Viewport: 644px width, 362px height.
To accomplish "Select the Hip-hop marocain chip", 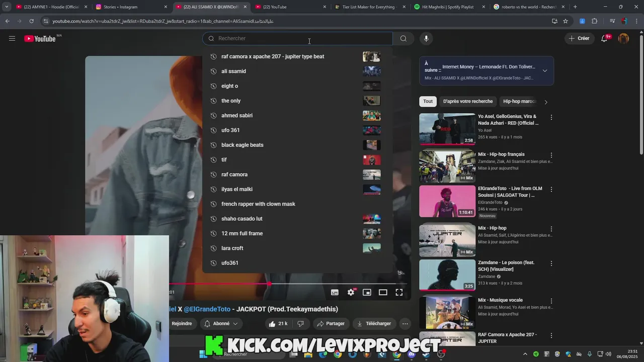I will tap(519, 101).
